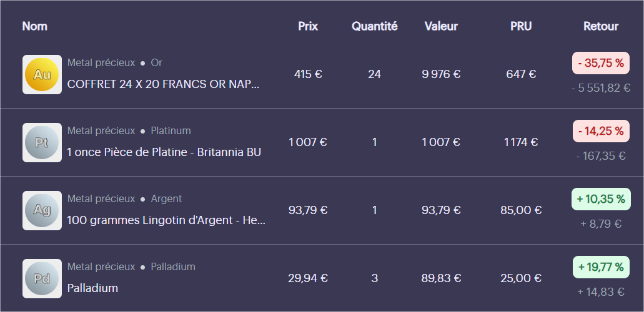Click the +10,35 % return badge
Image resolution: width=644 pixels, height=312 pixels.
click(601, 199)
